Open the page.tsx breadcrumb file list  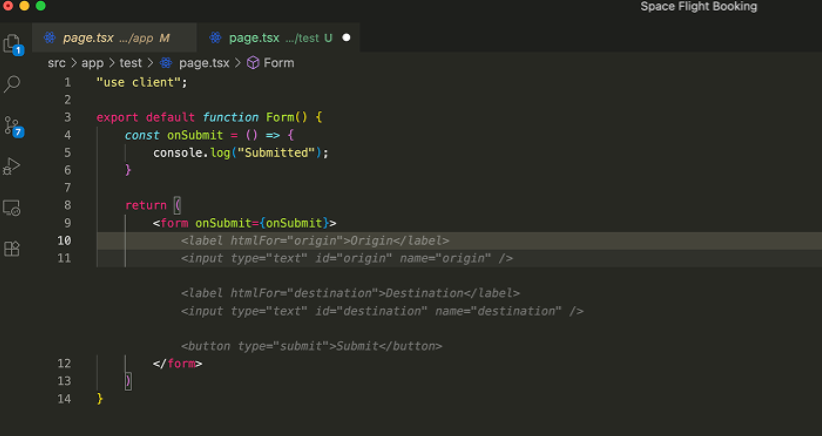coord(203,63)
